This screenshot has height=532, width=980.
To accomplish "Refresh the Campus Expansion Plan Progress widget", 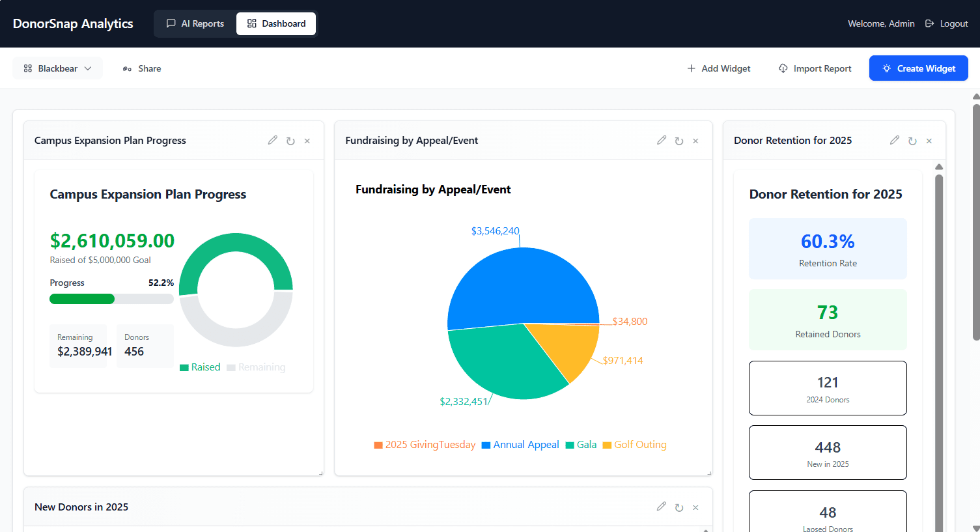I will click(290, 141).
